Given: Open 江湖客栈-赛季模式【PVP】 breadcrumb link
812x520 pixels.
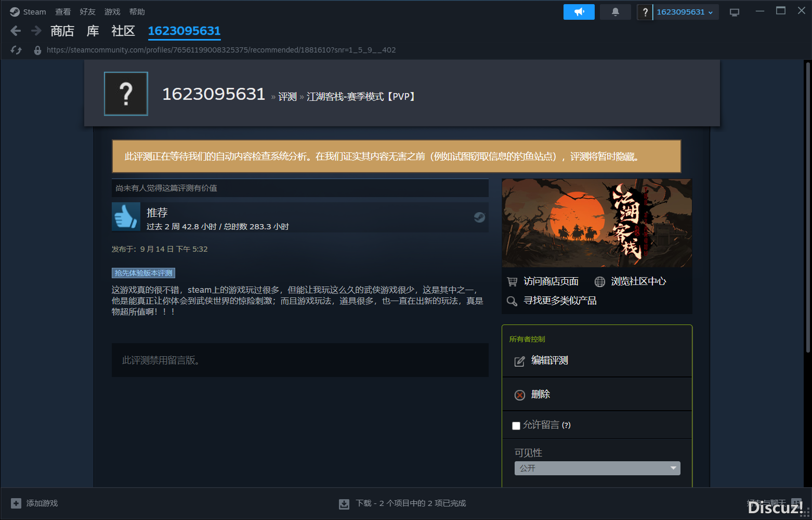Looking at the screenshot, I should [361, 97].
